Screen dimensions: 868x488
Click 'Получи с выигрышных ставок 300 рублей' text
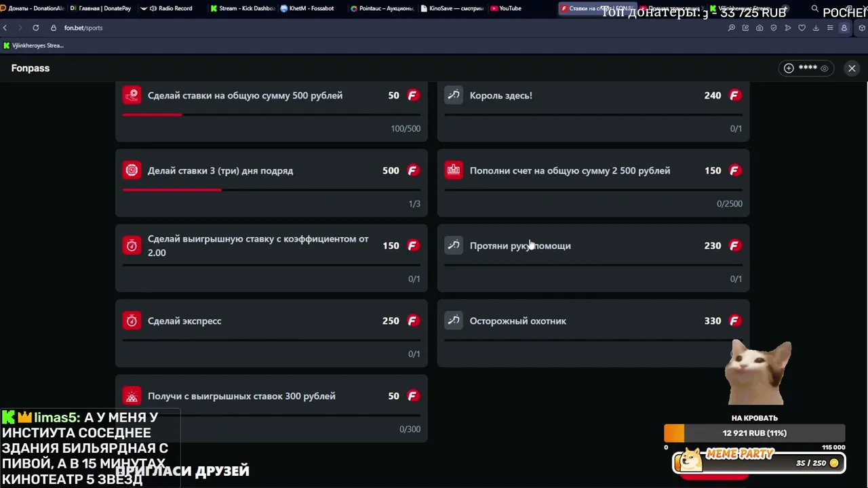(x=241, y=396)
